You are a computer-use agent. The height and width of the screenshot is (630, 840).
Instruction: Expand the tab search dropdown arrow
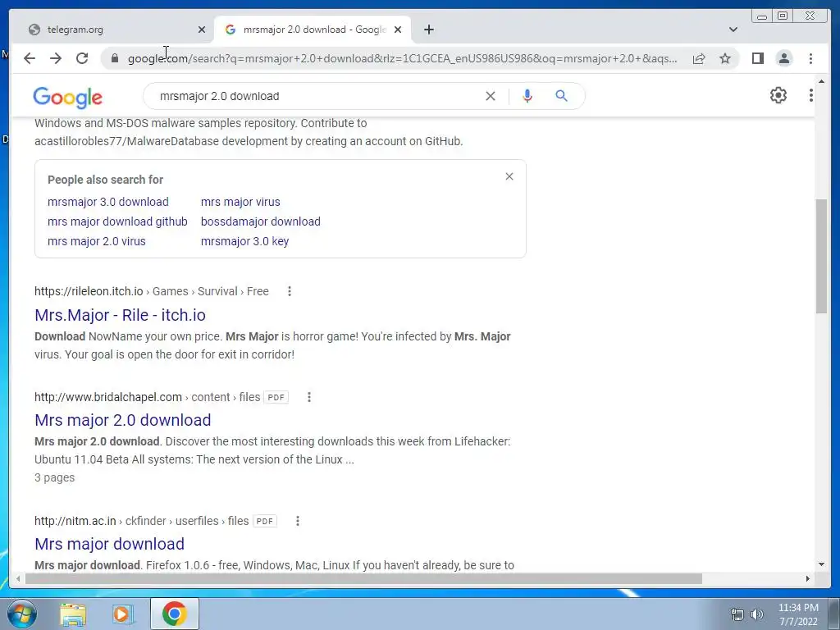point(733,30)
